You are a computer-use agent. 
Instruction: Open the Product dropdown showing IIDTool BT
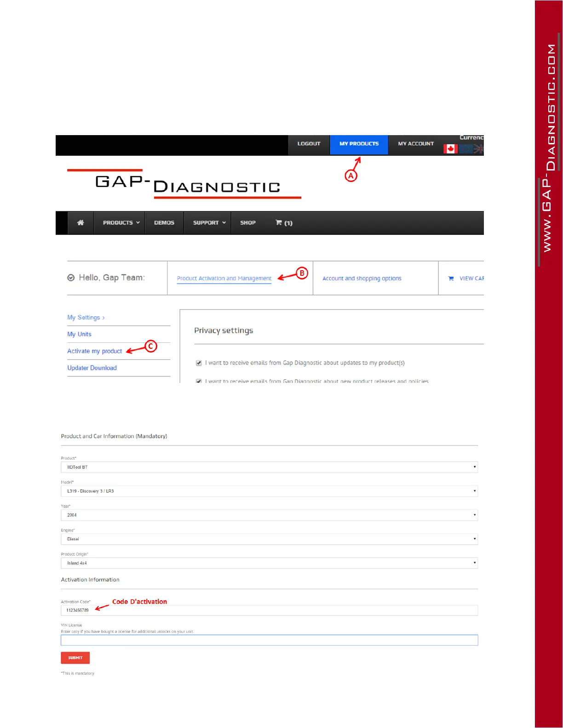(270, 467)
